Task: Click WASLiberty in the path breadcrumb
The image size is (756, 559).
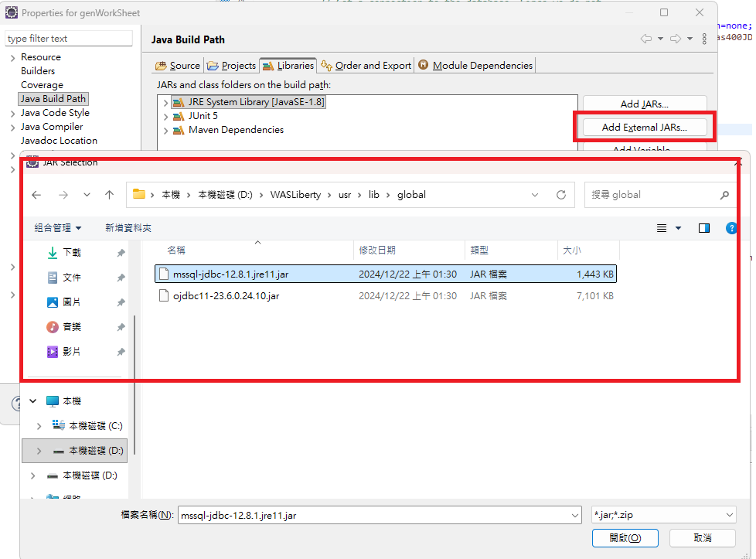Action: coord(295,195)
